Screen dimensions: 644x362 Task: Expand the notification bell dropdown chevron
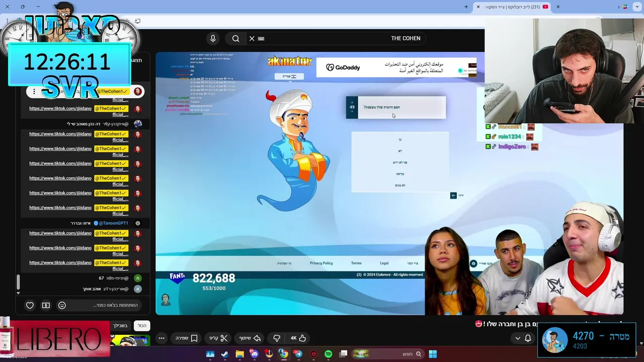click(x=518, y=338)
